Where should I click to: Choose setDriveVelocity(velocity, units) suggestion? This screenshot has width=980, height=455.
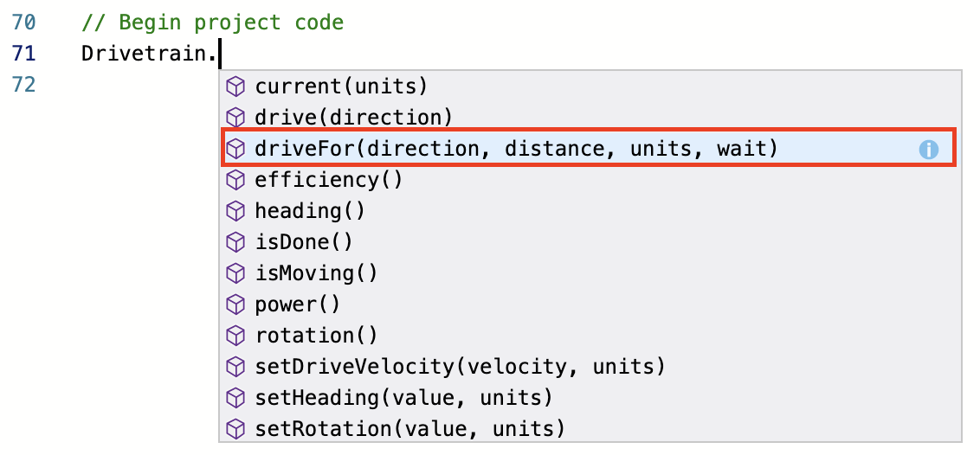(460, 367)
